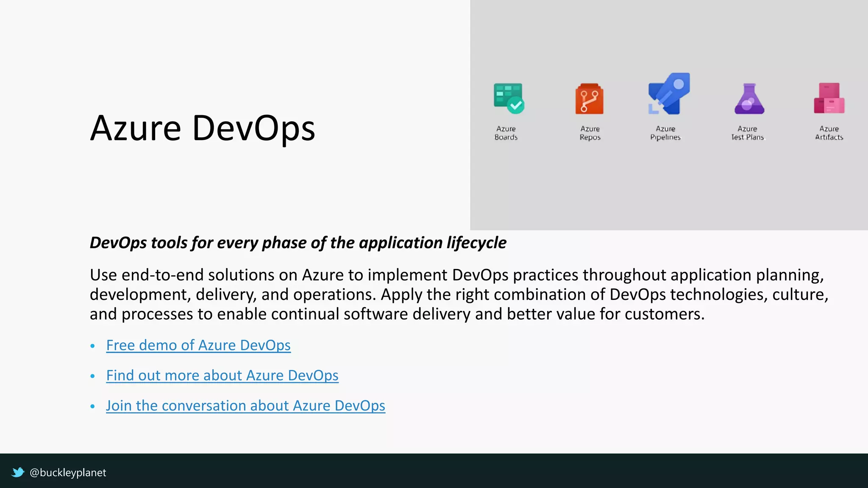Click the Azure Boards icon
Viewport: 868px width, 488px height.
509,99
